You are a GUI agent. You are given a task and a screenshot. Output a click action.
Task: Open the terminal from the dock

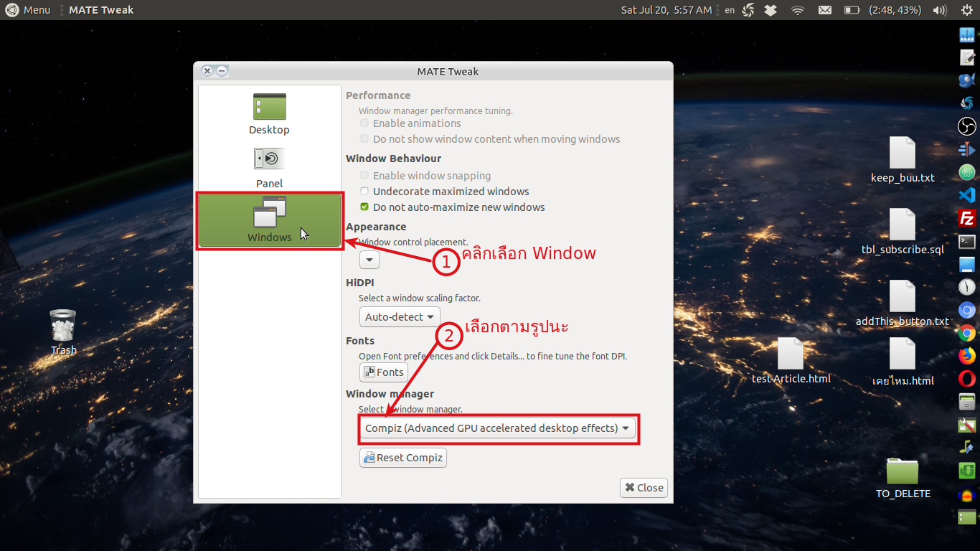[966, 241]
